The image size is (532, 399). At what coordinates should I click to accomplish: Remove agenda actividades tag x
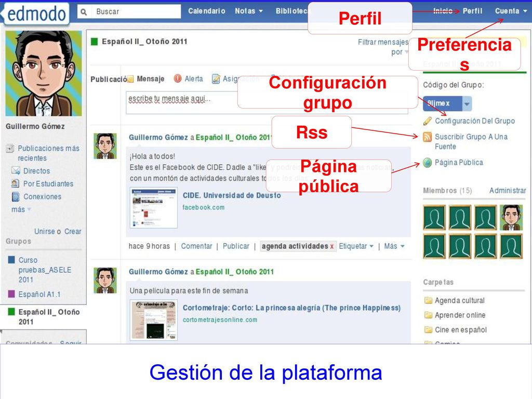pyautogui.click(x=331, y=246)
